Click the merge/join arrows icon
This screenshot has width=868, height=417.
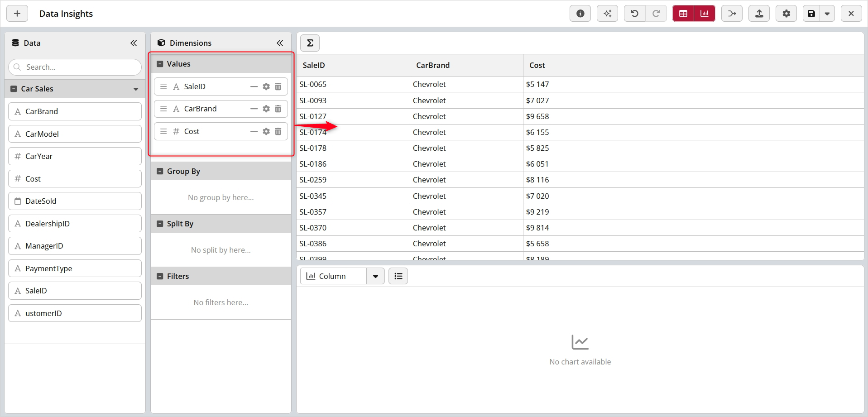click(x=732, y=14)
